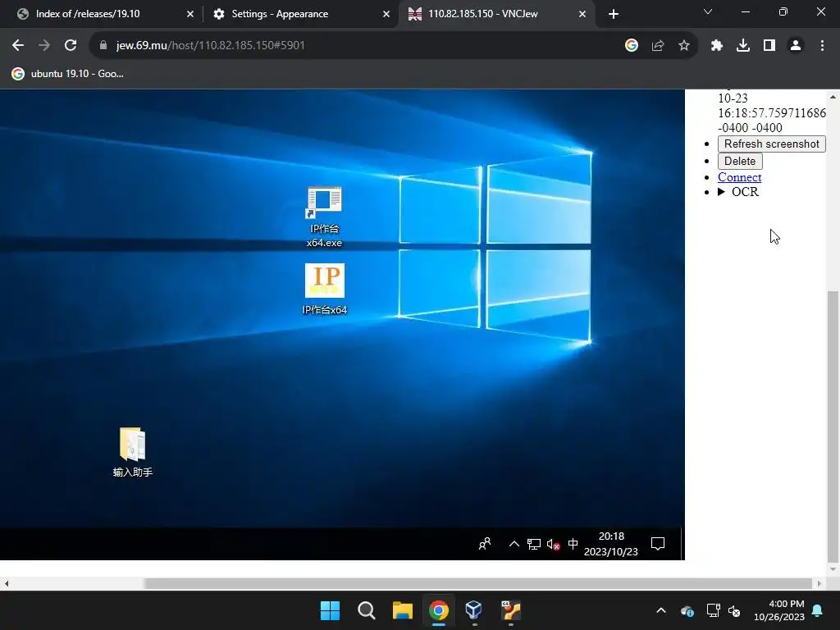Click the scrollbar down arrow
This screenshot has height=630, width=840.
[833, 569]
